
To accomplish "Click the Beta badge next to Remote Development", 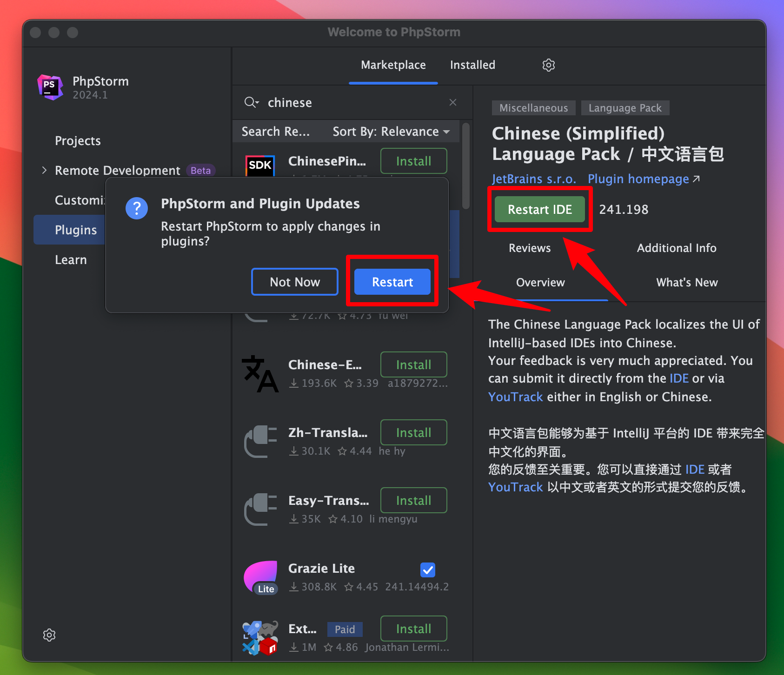I will pos(200,170).
